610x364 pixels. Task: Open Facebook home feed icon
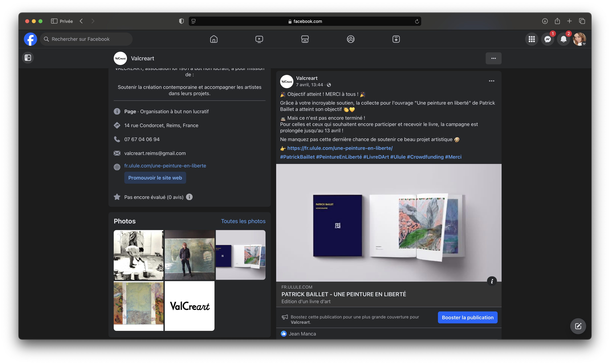[214, 39]
